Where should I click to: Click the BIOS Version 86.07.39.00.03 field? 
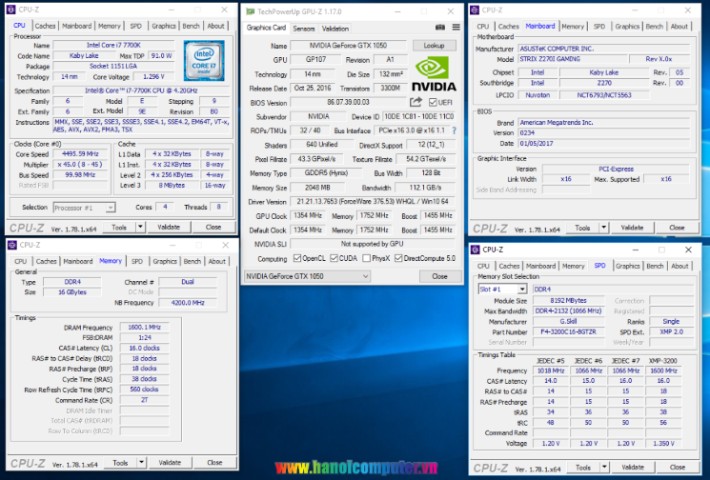[348, 102]
